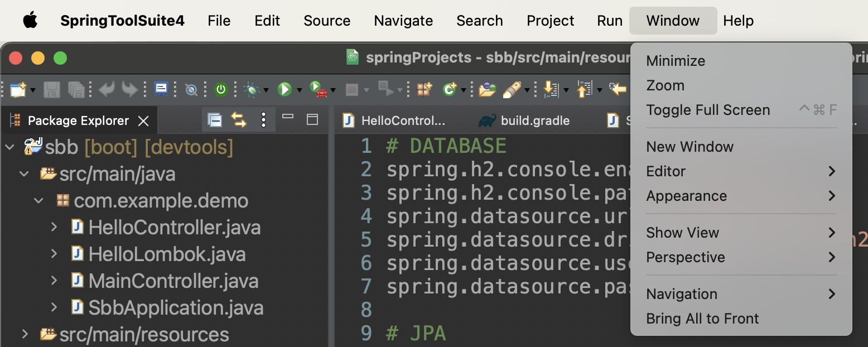
Task: Close the Package Explorer tab
Action: (x=143, y=121)
